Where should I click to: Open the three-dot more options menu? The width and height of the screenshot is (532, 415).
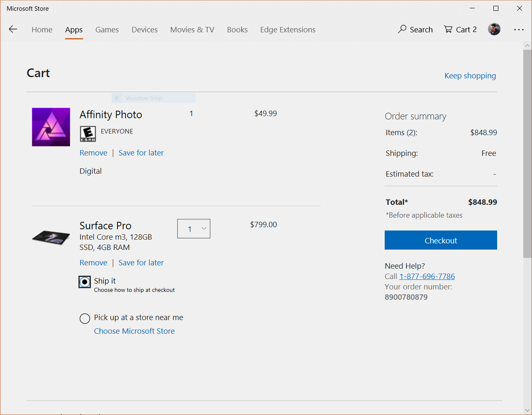coord(519,29)
